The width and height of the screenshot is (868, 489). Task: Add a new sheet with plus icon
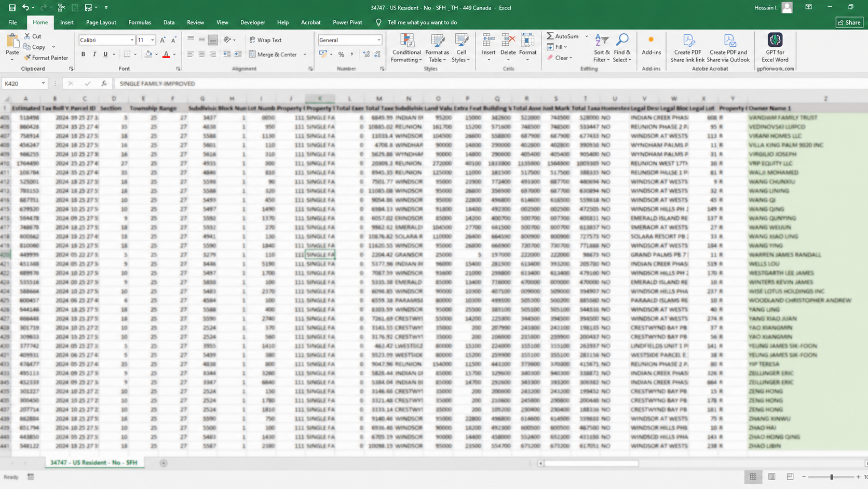[x=164, y=463]
